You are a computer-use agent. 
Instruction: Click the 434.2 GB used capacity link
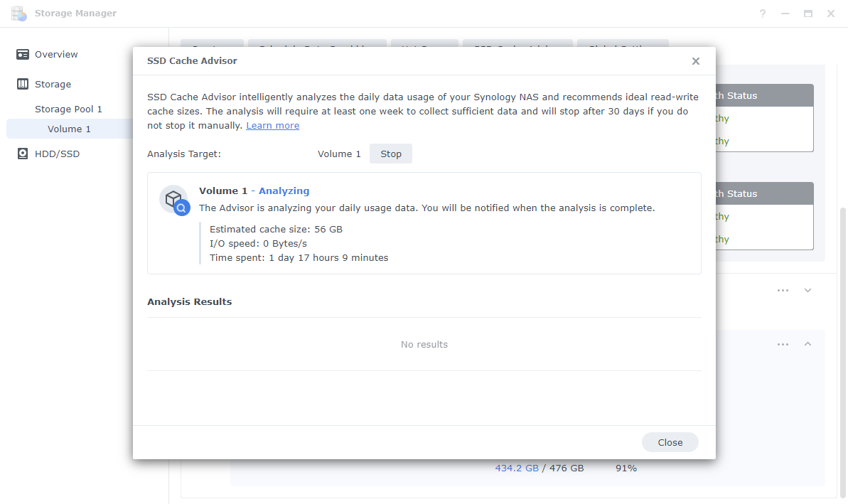pyautogui.click(x=517, y=468)
